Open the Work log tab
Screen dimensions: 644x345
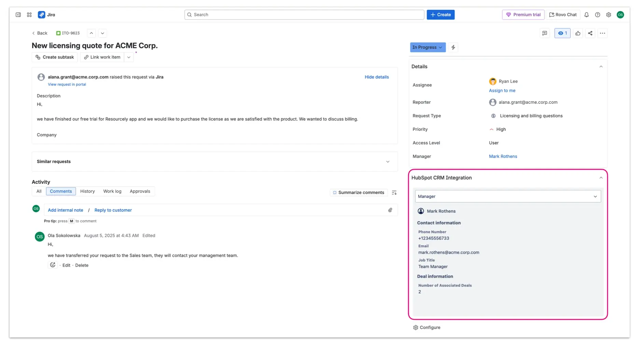coord(112,191)
